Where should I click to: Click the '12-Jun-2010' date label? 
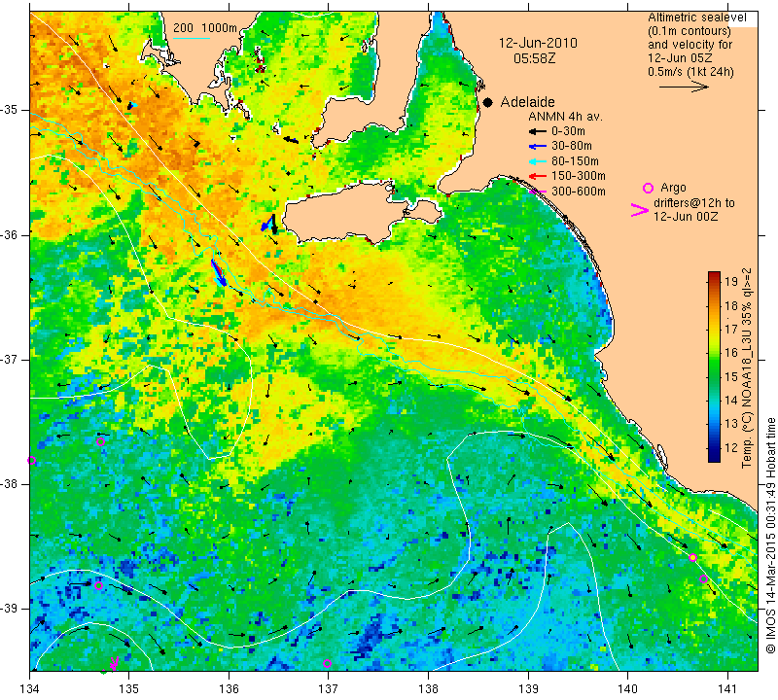(x=538, y=43)
